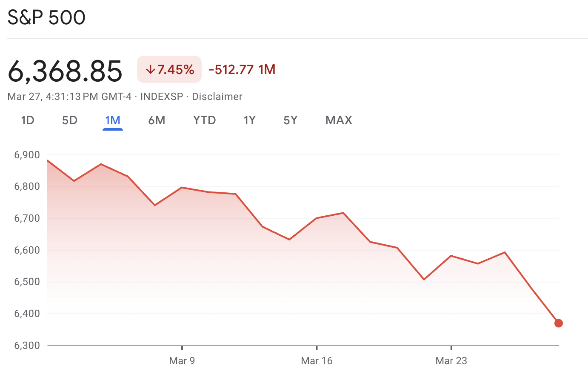Click the S&P 500 title
This screenshot has height=377, width=588.
[46, 17]
